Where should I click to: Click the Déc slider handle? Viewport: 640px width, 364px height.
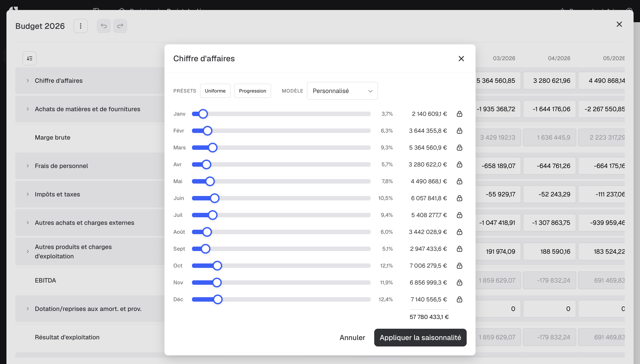point(218,299)
